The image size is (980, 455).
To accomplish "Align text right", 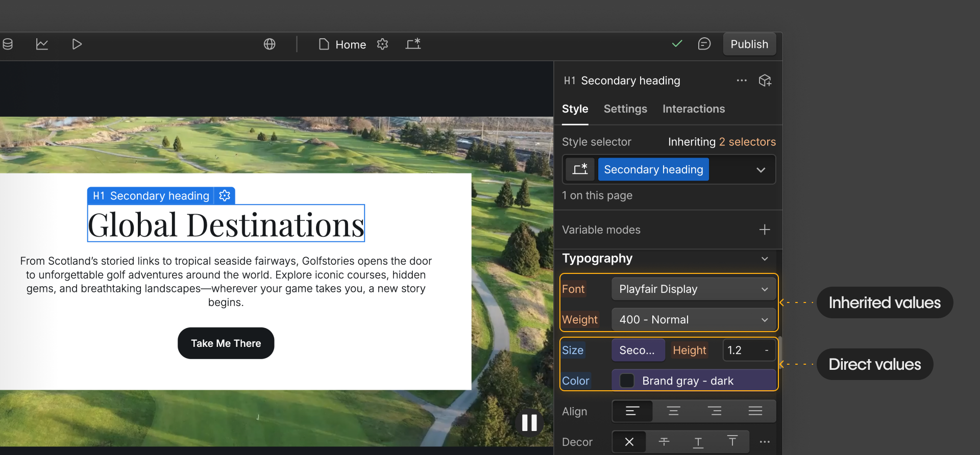I will tap(715, 411).
